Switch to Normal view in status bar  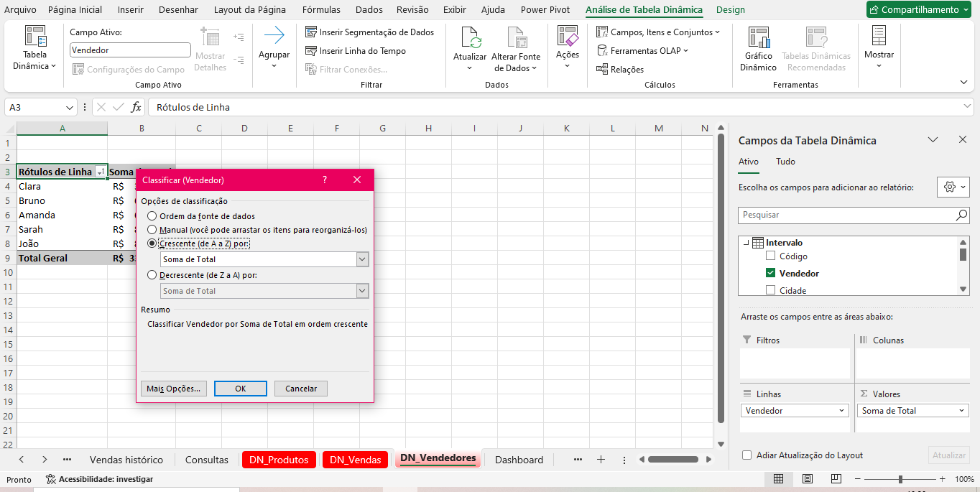pyautogui.click(x=779, y=479)
